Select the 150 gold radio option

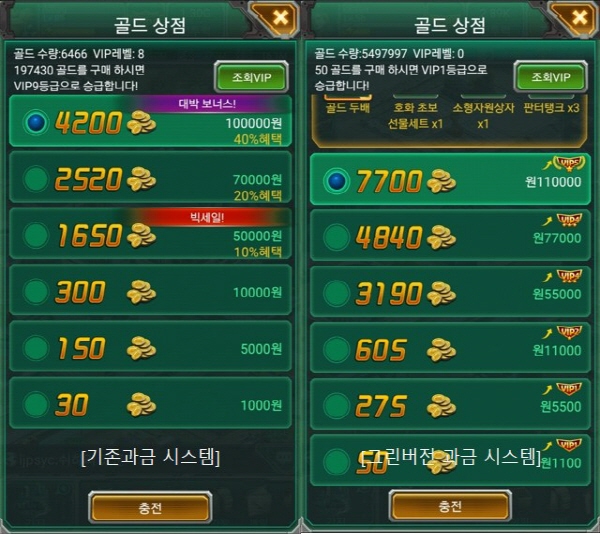(x=36, y=348)
